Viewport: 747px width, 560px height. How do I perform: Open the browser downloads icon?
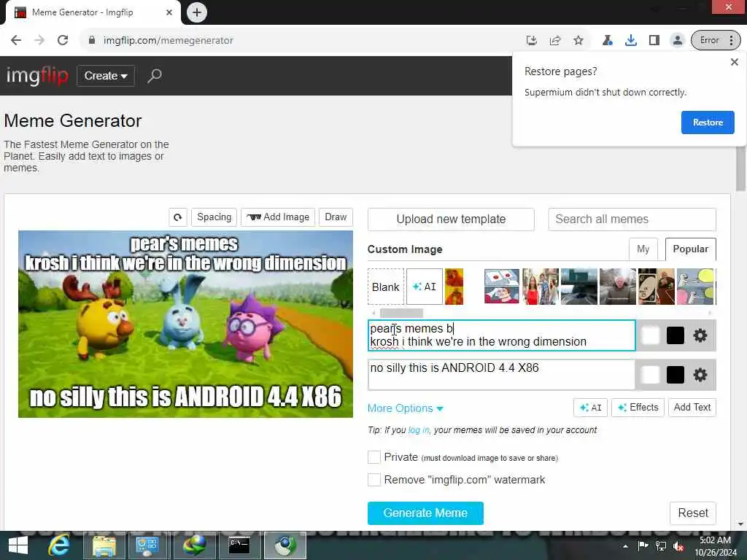[631, 41]
